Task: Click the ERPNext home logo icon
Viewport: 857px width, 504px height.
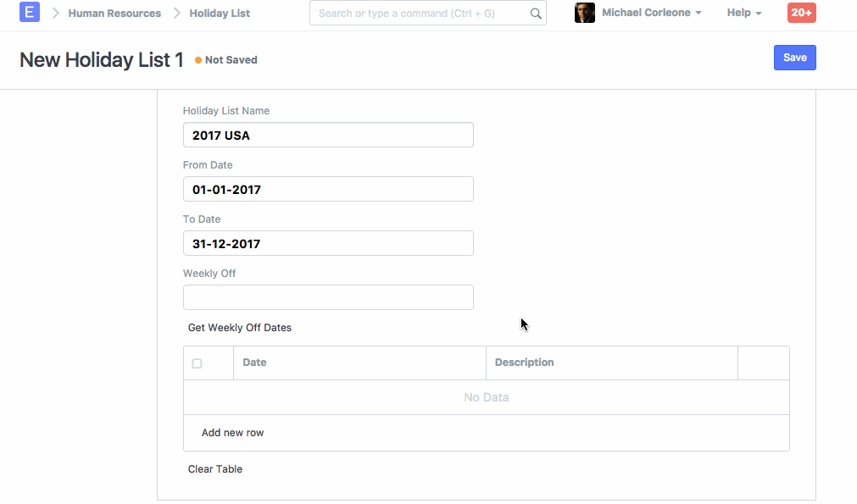Action: tap(30, 13)
